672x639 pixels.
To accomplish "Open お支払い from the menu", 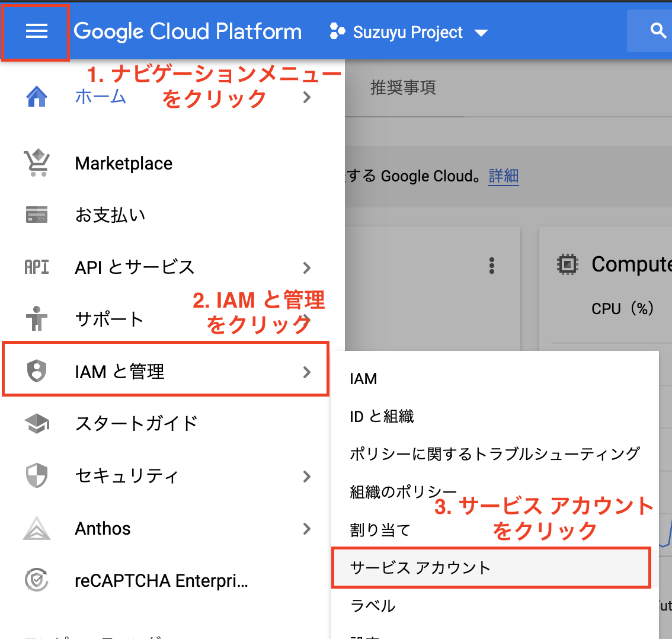I will (110, 215).
